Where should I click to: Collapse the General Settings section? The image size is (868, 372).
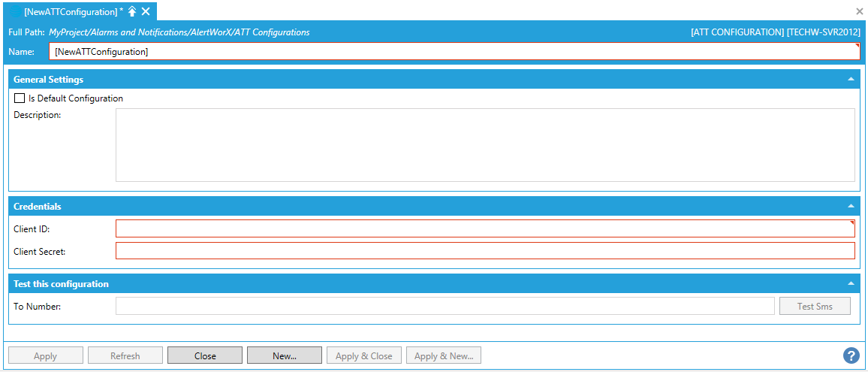[851, 79]
